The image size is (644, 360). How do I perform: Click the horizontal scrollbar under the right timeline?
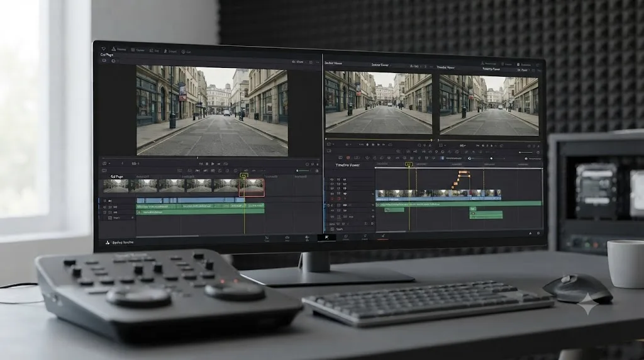pyautogui.click(x=391, y=232)
